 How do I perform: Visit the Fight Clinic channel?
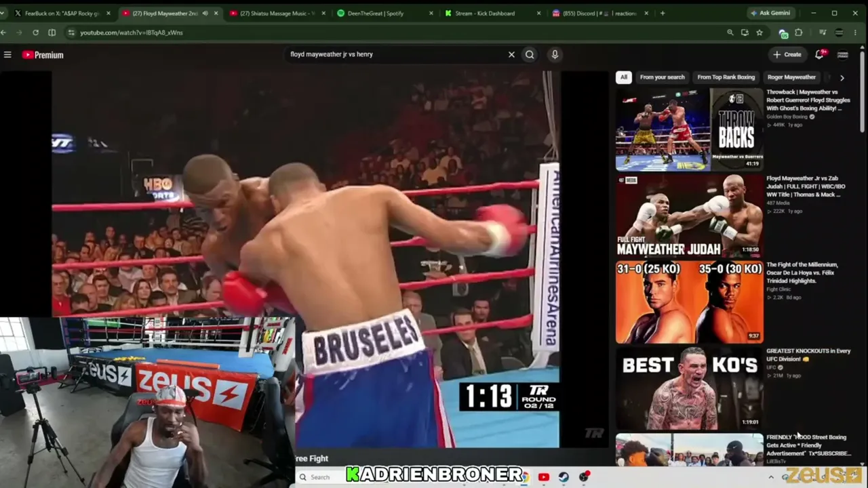point(778,289)
